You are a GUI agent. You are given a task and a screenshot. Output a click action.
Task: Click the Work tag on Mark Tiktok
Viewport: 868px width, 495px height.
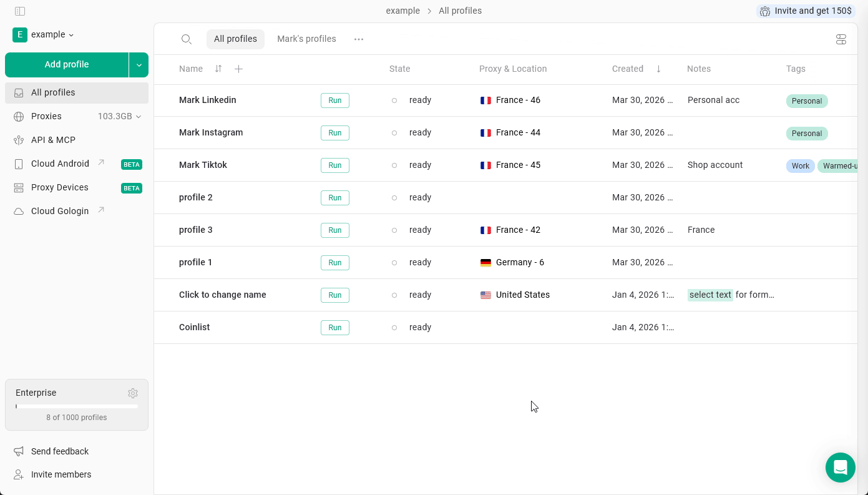[801, 166]
